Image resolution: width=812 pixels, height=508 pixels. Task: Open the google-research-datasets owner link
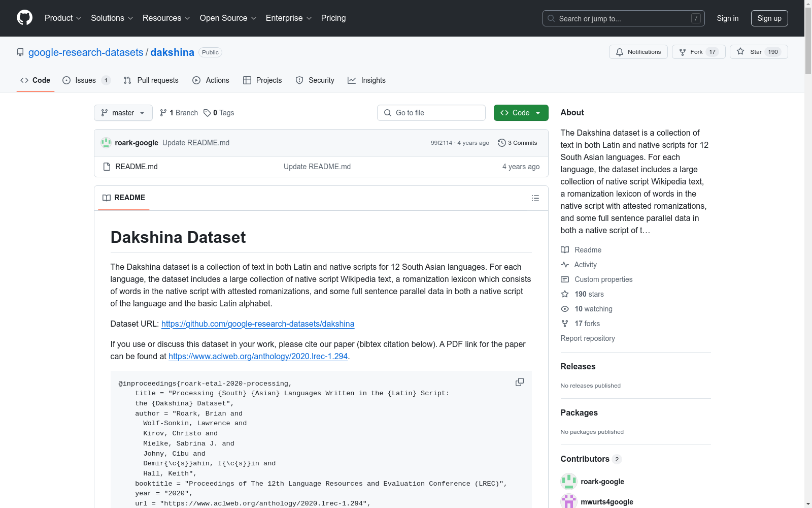[x=86, y=52]
